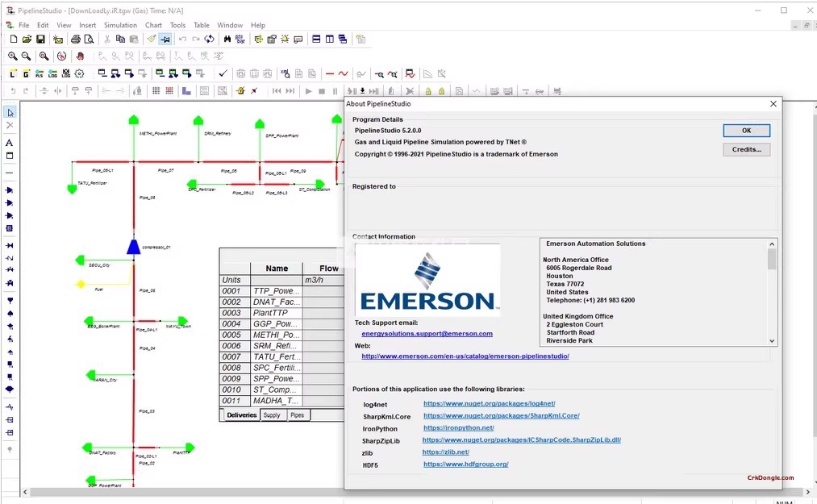Click the red trend line chart icon
The width and height of the screenshot is (817, 504).
pyautogui.click(x=408, y=73)
